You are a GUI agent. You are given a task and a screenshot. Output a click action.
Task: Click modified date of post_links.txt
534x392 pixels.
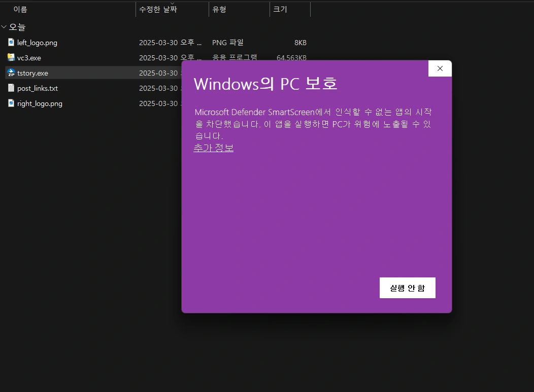(160, 88)
